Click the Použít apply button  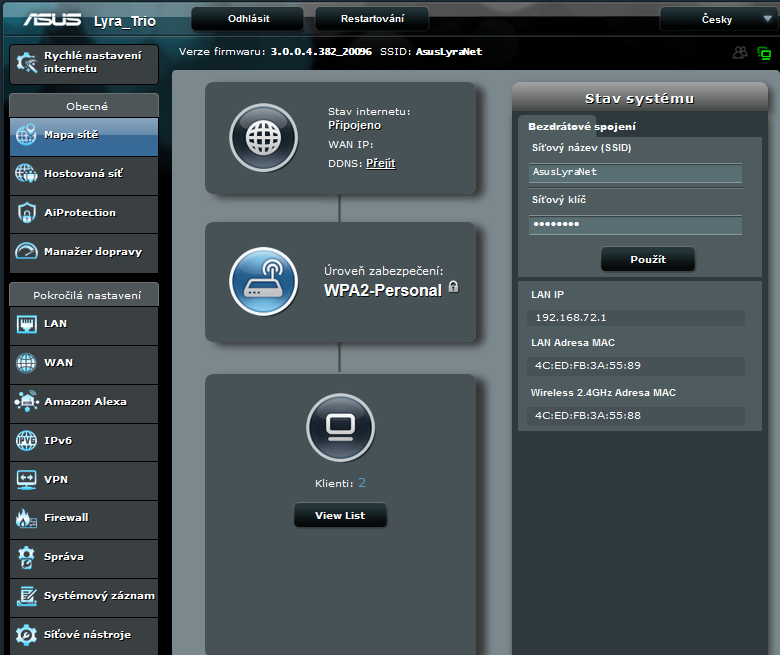(647, 260)
